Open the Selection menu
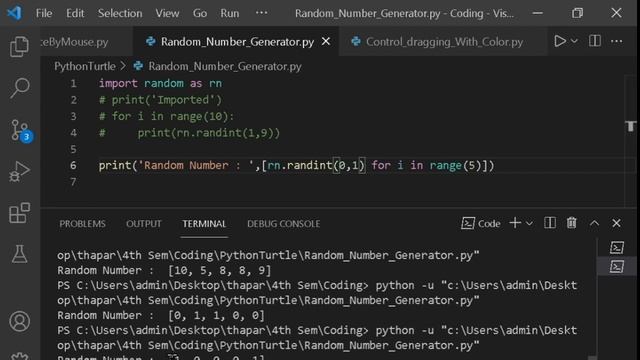Screen dimensions: 640x360 [120, 13]
